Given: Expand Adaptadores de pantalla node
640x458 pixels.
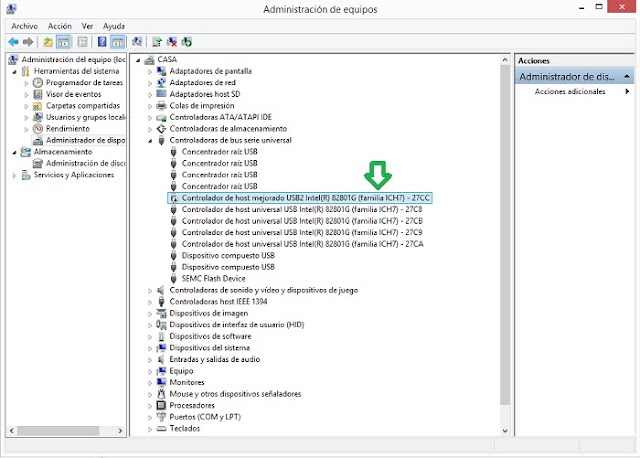Looking at the screenshot, I should (150, 71).
